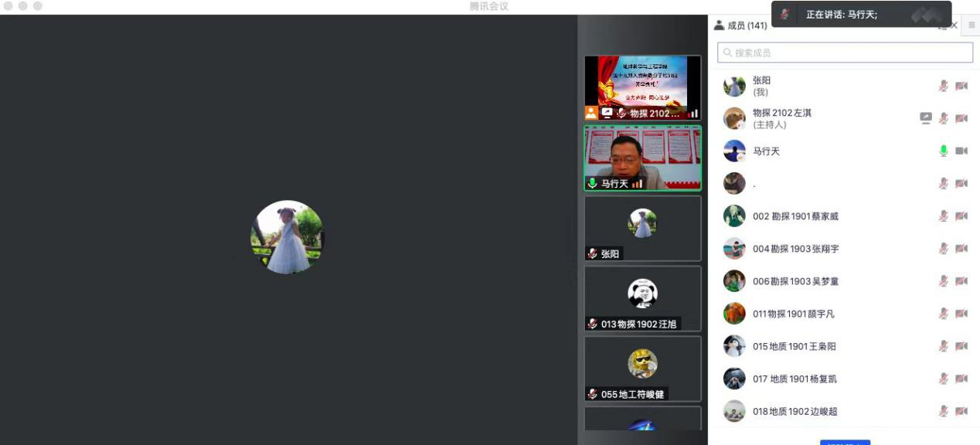Click the 013物探1902汪旭 participant tile

click(642, 298)
